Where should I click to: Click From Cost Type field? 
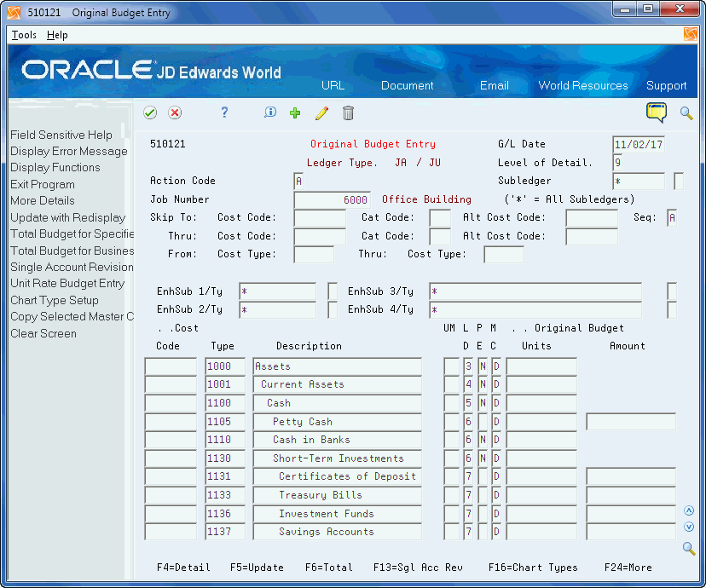tap(314, 255)
